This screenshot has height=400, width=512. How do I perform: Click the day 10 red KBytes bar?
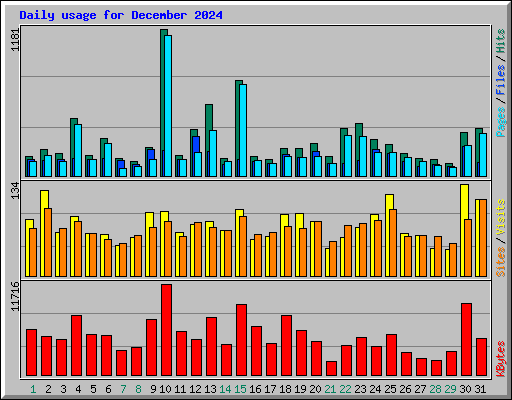point(166,330)
